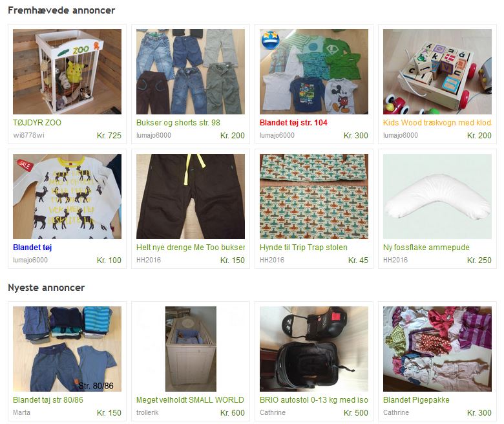Viewport: 504px width, 424px height.
Task: Visit seller wi8778wi's profile
Action: [28, 135]
